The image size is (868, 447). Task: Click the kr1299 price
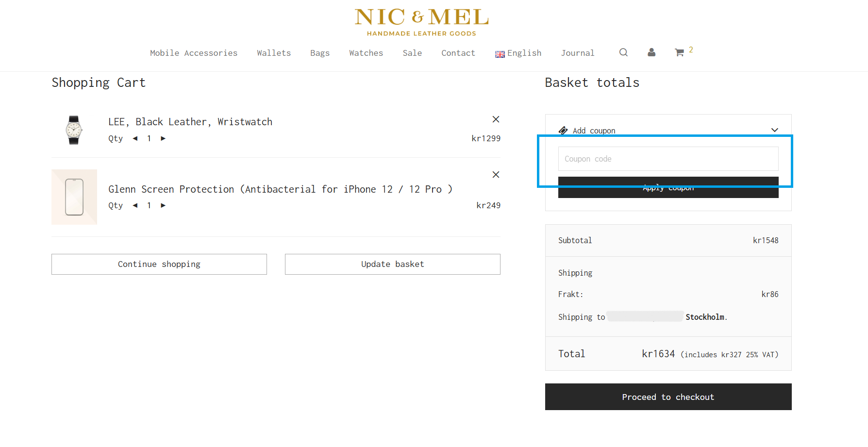coord(486,138)
